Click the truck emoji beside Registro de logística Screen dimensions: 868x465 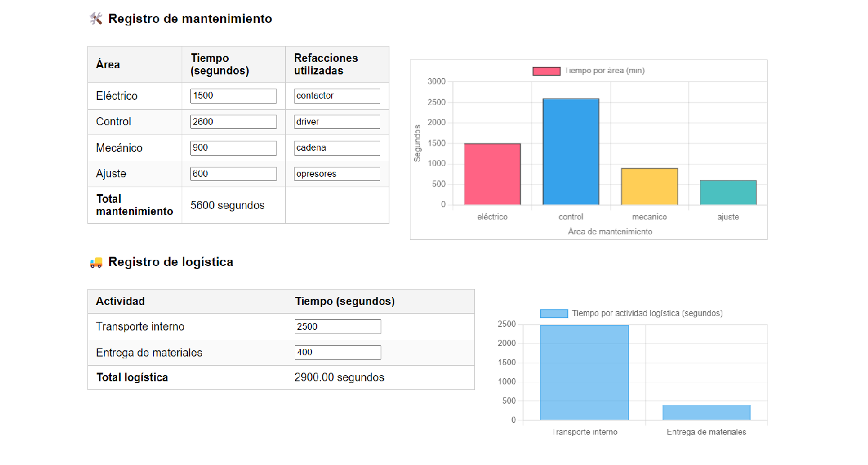coord(96,262)
